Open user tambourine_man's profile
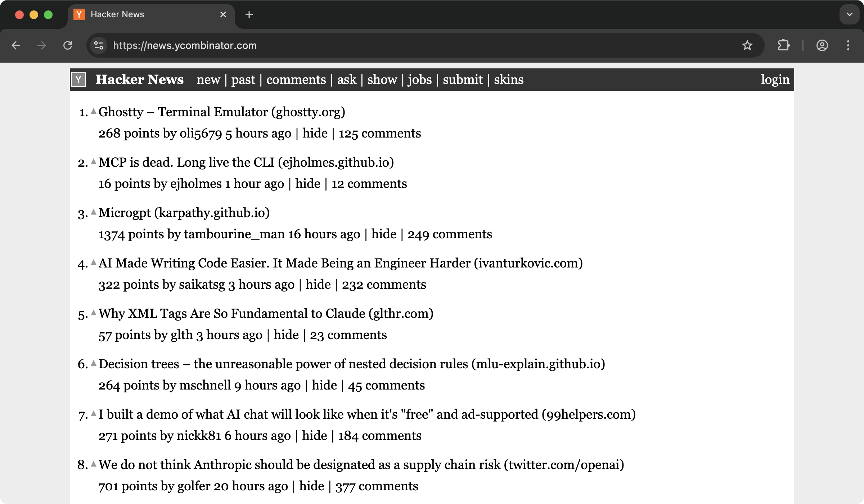864x504 pixels. (234, 234)
